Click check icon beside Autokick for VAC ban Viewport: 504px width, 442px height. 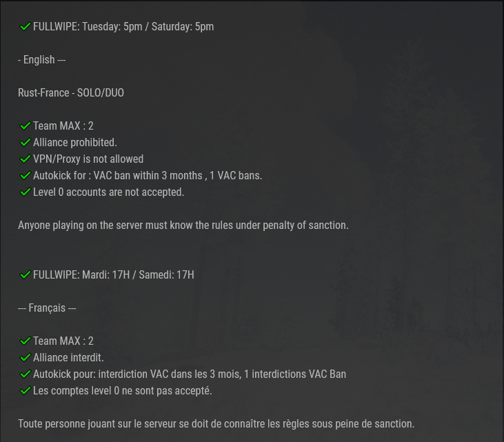pos(25,176)
